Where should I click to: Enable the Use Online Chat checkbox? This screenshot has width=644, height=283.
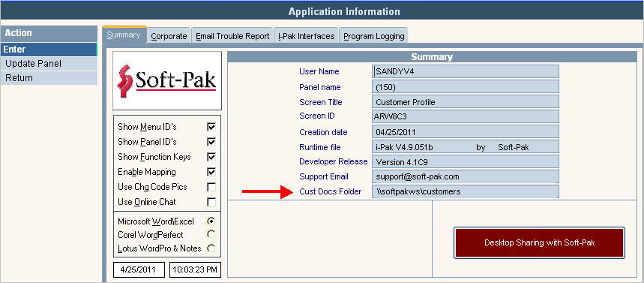[x=211, y=202]
